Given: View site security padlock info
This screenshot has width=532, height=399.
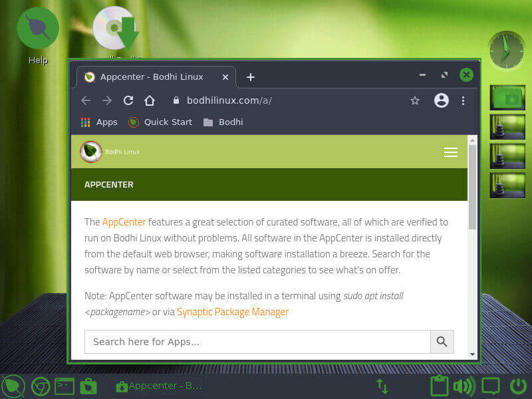Looking at the screenshot, I should [x=176, y=100].
